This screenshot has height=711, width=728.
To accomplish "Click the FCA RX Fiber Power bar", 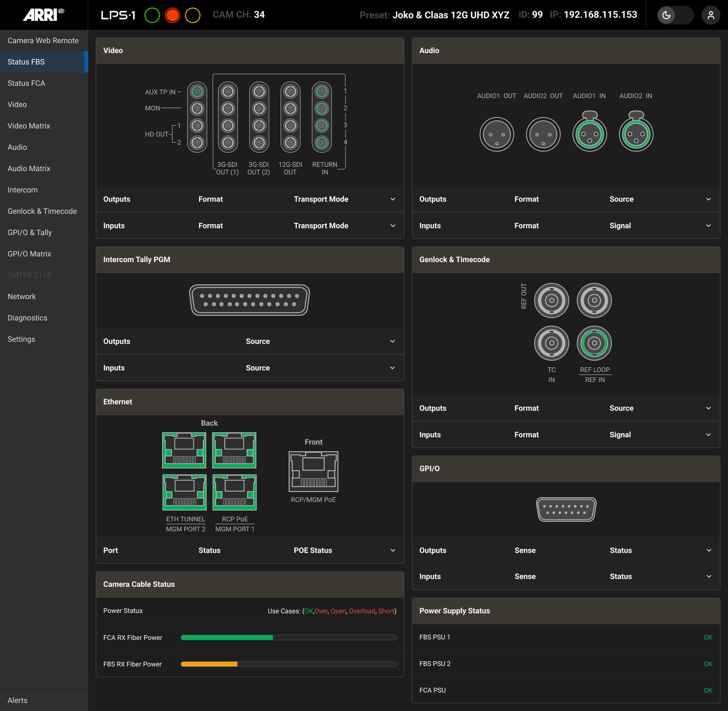I will [288, 638].
